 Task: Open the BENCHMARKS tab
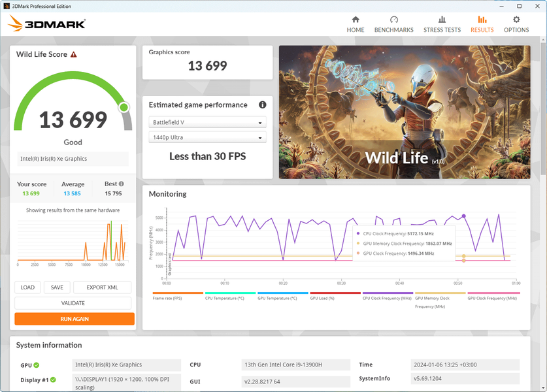(394, 24)
